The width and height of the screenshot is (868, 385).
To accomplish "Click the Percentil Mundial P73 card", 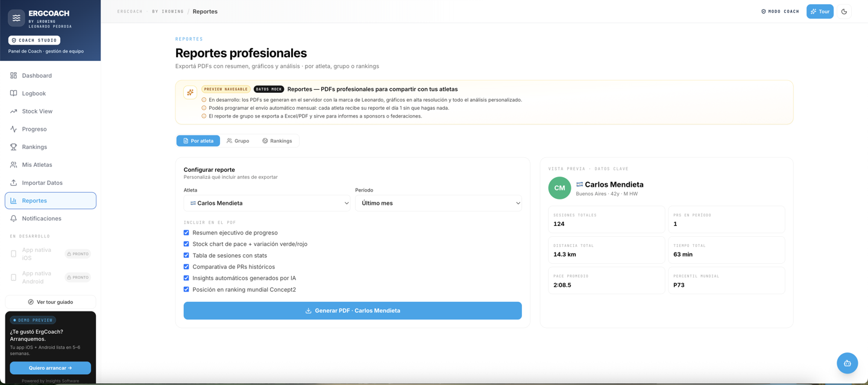I will click(726, 281).
